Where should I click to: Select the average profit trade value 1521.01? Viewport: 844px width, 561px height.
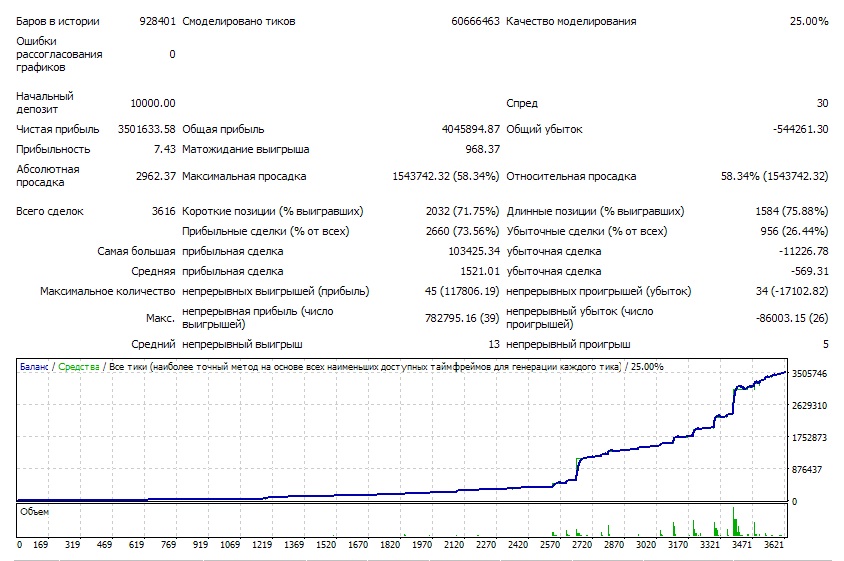480,271
